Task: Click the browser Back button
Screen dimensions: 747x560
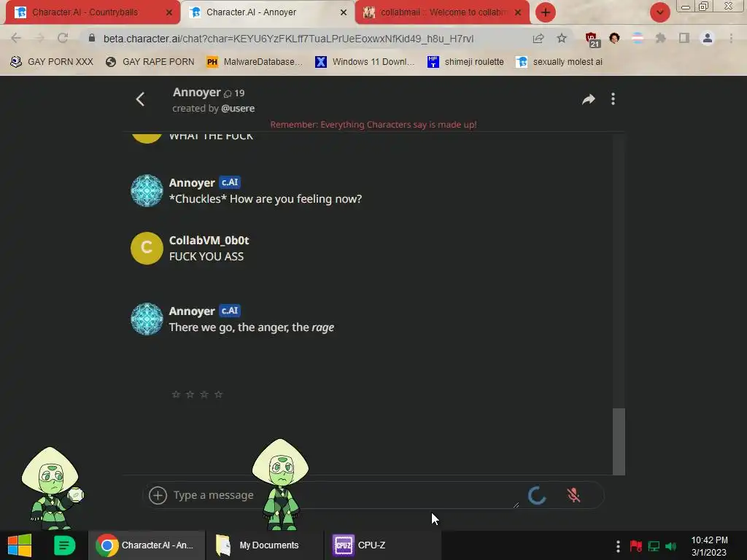Action: (x=16, y=38)
